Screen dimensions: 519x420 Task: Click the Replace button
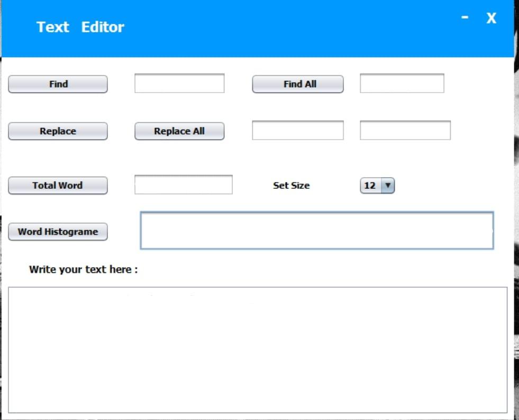point(58,131)
